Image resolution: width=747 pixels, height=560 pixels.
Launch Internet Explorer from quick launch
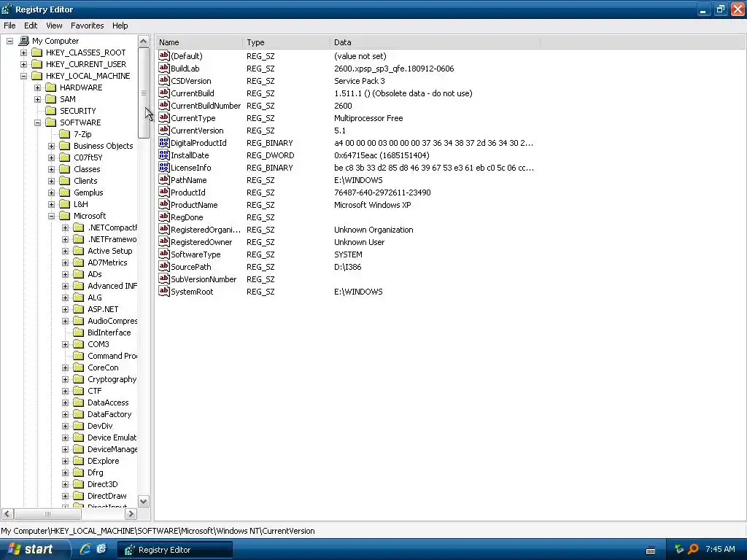[x=85, y=549]
